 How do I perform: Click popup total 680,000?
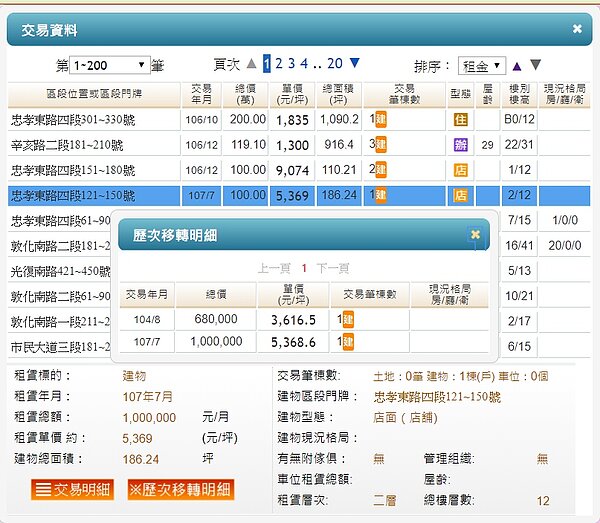click(x=216, y=319)
